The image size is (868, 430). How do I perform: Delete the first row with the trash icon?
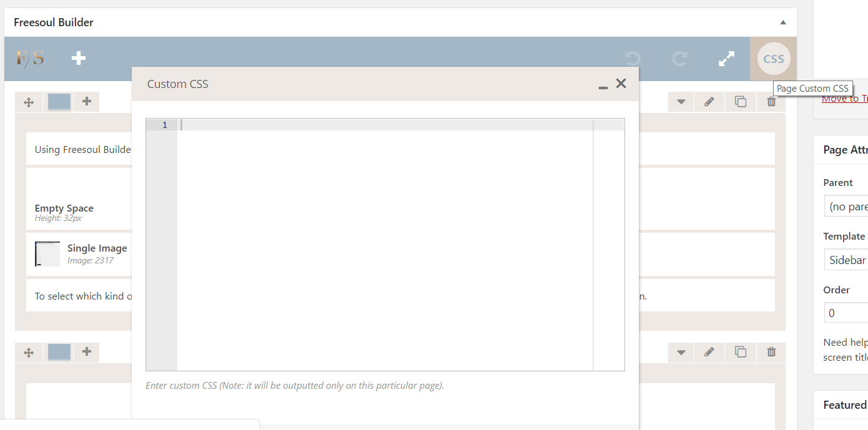click(x=771, y=102)
